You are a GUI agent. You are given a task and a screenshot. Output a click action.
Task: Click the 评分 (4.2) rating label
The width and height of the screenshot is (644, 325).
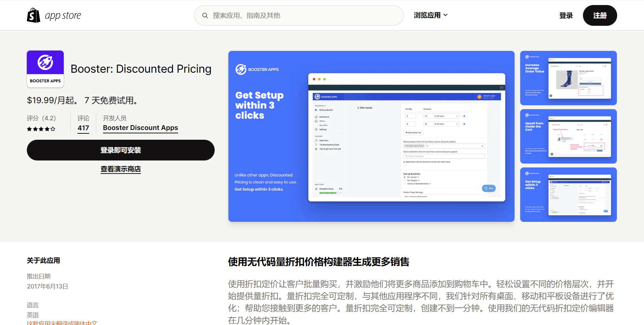41,118
